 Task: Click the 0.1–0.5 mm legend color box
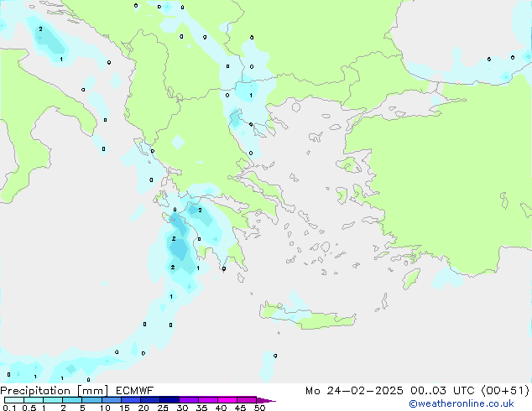[14, 400]
